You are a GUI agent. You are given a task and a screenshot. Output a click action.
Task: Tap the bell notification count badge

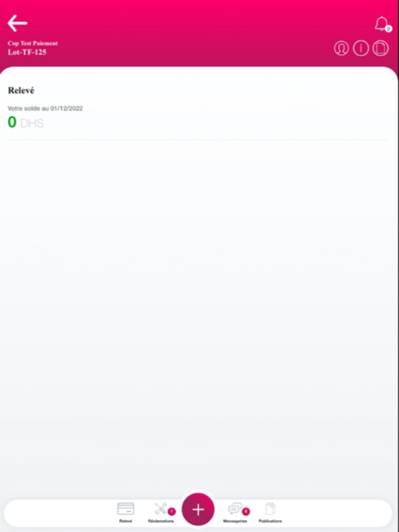coord(389,29)
